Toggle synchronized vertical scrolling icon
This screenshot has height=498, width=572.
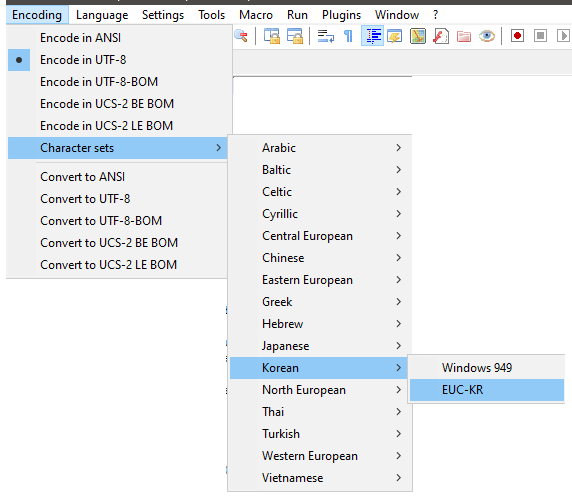tap(272, 36)
